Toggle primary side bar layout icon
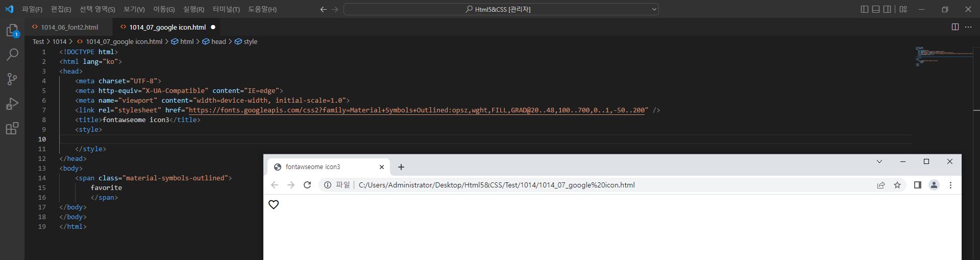Screen dimensions: 980x260 (x=864, y=9)
